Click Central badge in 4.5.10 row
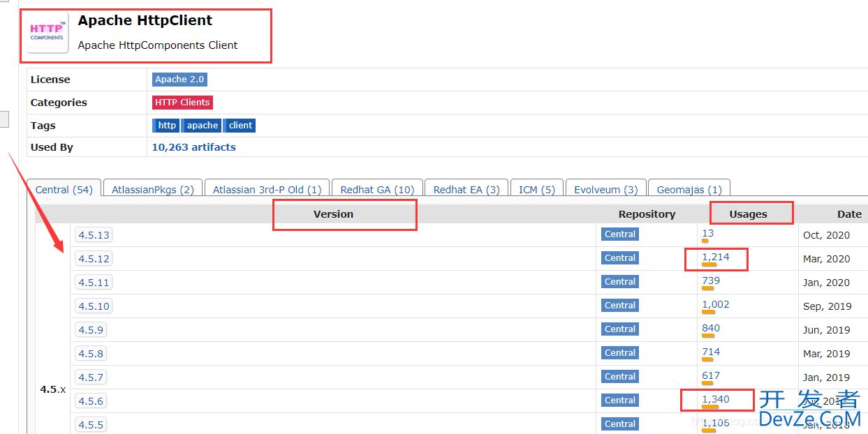 [x=620, y=306]
